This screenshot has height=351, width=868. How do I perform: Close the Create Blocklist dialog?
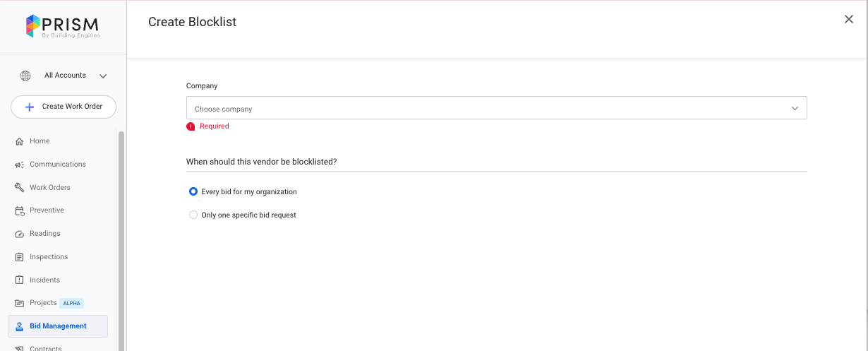(x=849, y=20)
